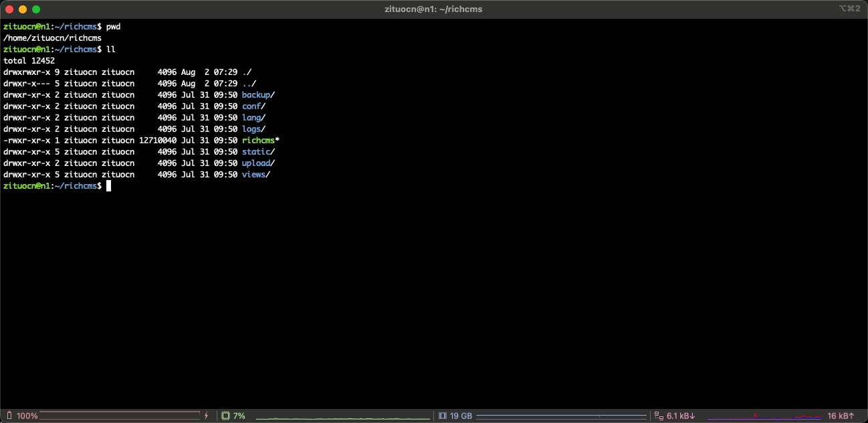Click the network icon beside 6.1 kB
The height and width of the screenshot is (423, 868).
(659, 416)
